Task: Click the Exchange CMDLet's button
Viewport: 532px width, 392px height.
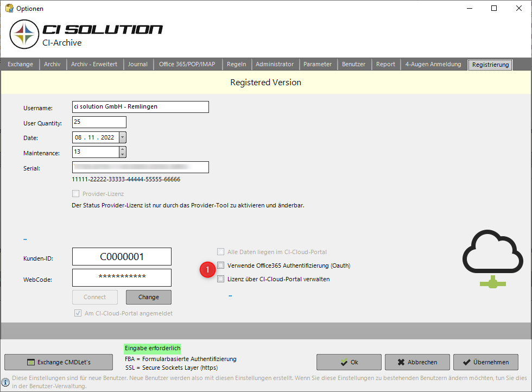Action: 59,362
